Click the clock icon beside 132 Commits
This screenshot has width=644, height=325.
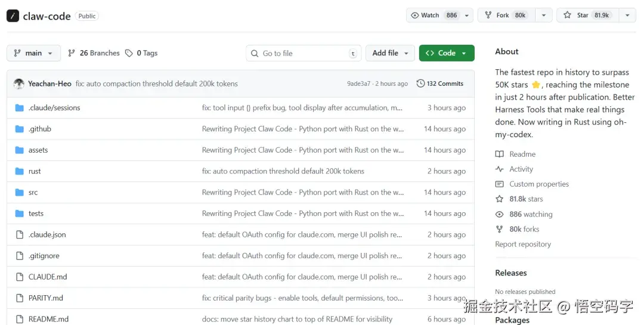point(420,83)
